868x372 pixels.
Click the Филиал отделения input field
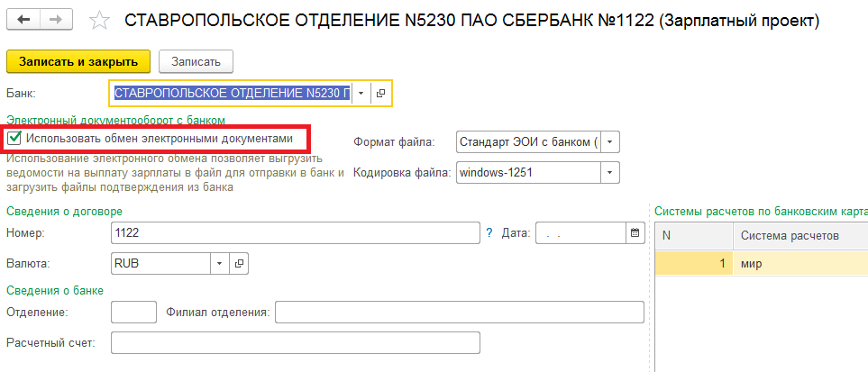(460, 313)
